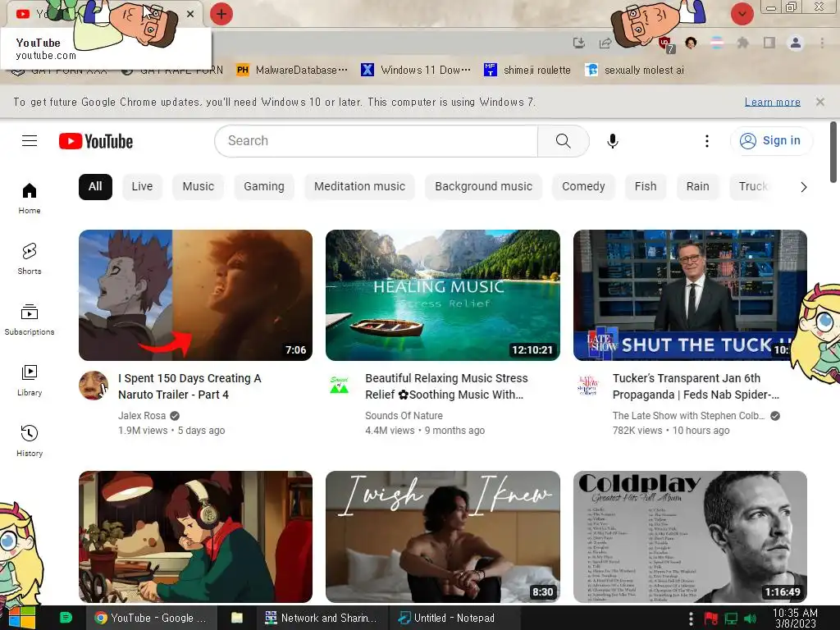Open YouTube settings three-dot menu
Viewport: 840px width, 630px height.
706,141
